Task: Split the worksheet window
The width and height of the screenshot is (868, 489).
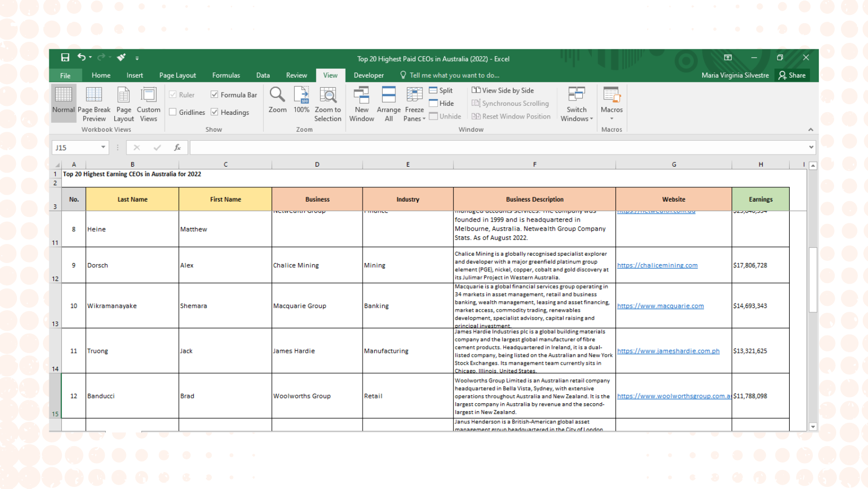Action: coord(441,90)
